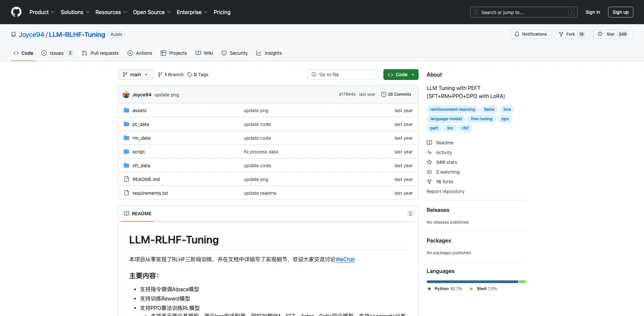Click the repository icon beside Joyce94

pos(13,35)
